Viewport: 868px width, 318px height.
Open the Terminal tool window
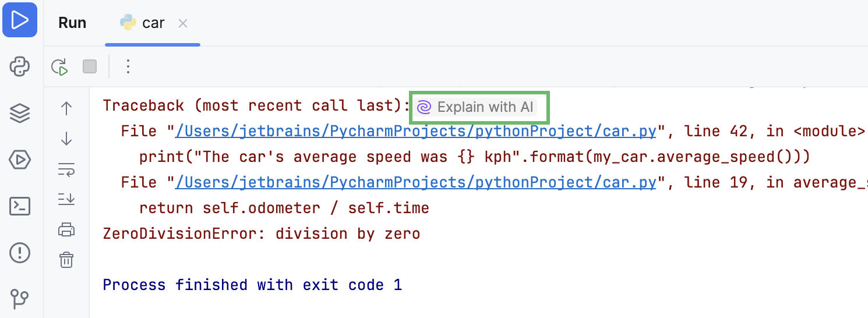coord(20,206)
